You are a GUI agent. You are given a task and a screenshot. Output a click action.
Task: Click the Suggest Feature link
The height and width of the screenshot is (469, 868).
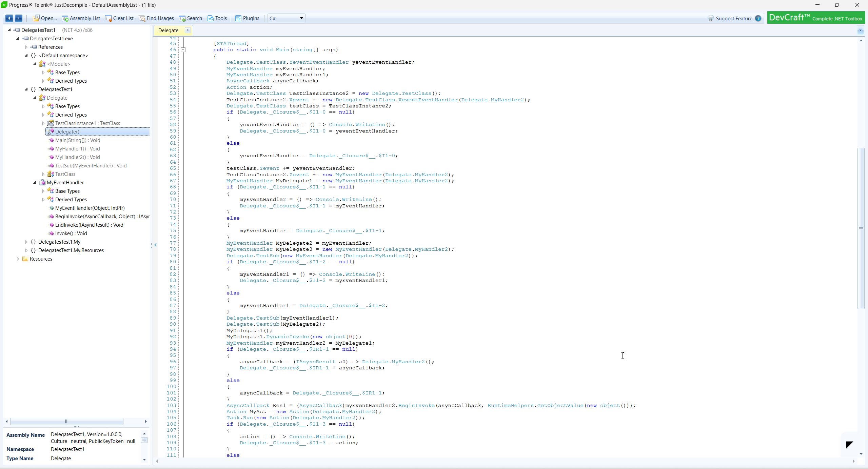coord(734,19)
